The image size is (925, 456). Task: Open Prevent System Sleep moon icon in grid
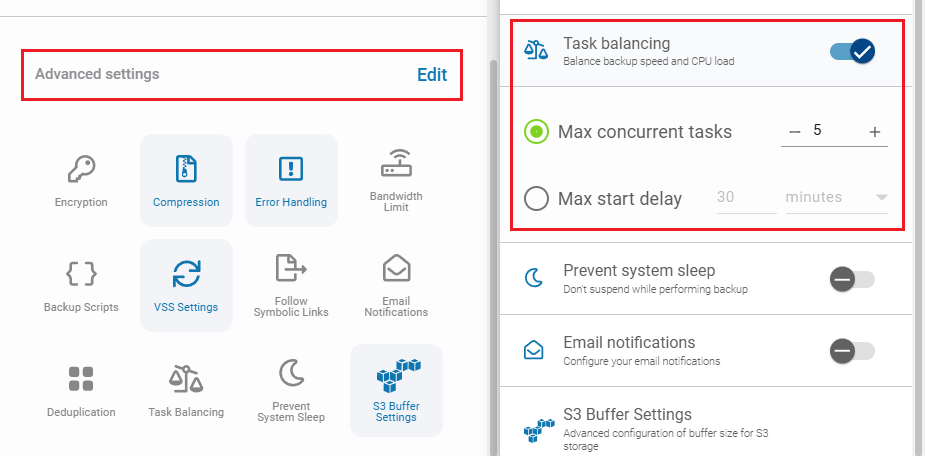point(291,373)
